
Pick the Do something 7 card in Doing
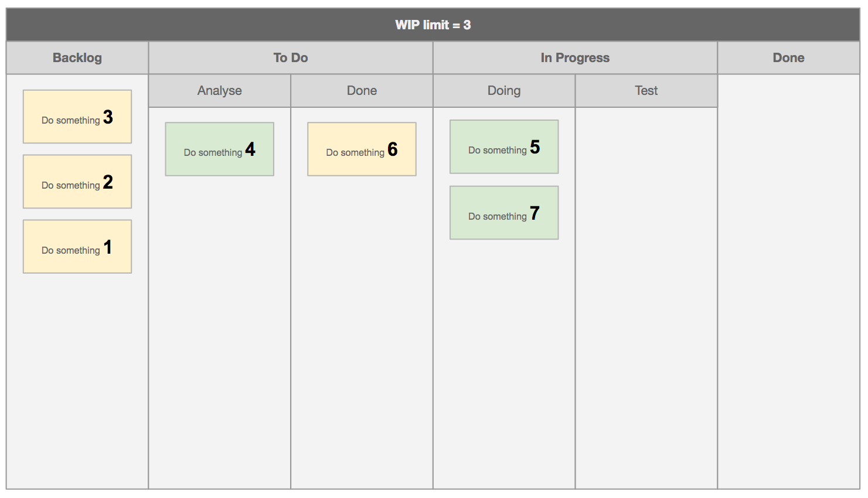(x=504, y=213)
